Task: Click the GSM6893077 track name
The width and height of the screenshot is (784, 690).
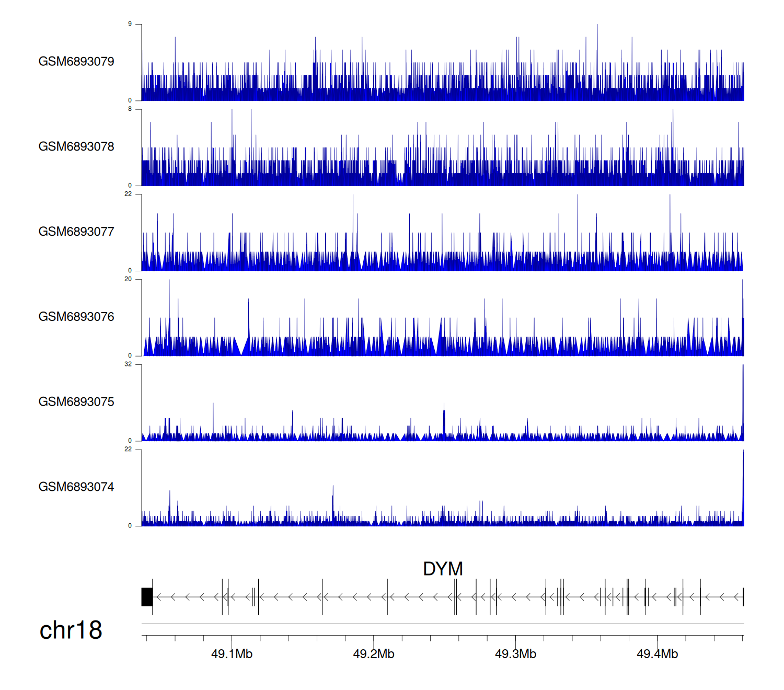Action: tap(76, 232)
